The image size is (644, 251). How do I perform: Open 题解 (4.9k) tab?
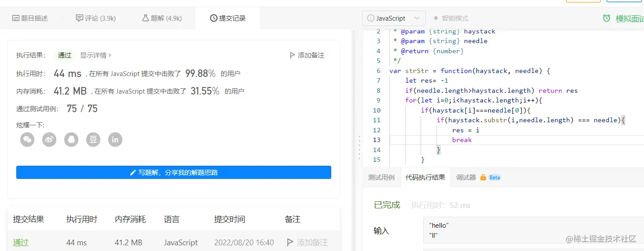tap(161, 18)
